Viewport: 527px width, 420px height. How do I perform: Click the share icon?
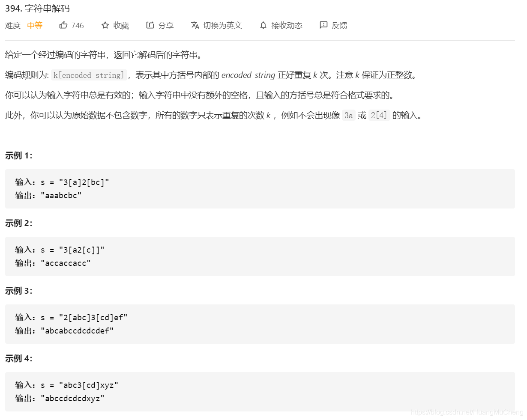tap(150, 25)
